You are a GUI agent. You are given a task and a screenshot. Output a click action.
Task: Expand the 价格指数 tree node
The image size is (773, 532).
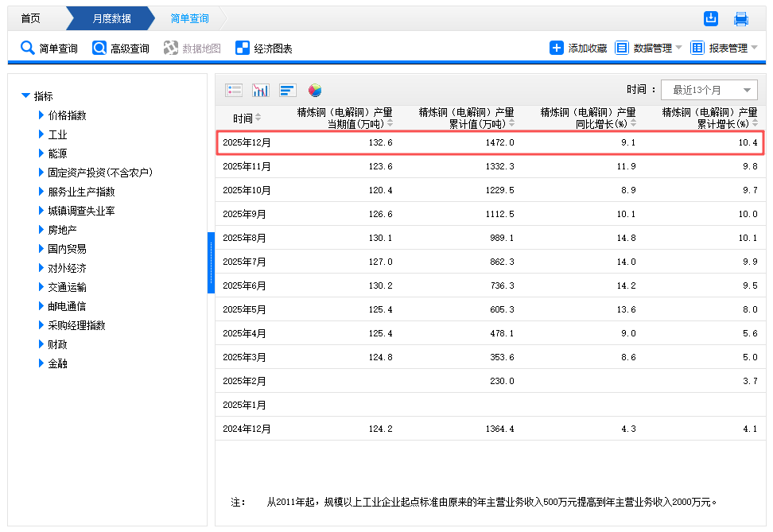(x=41, y=115)
